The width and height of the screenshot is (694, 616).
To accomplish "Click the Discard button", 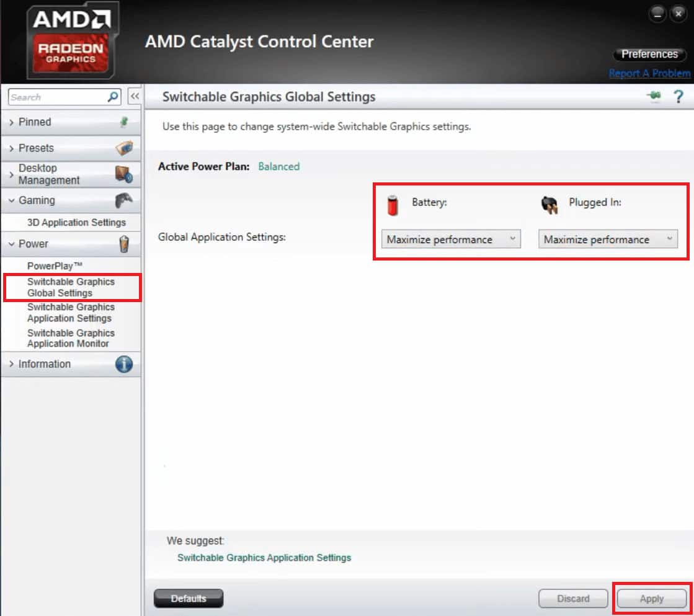I will coord(573,598).
